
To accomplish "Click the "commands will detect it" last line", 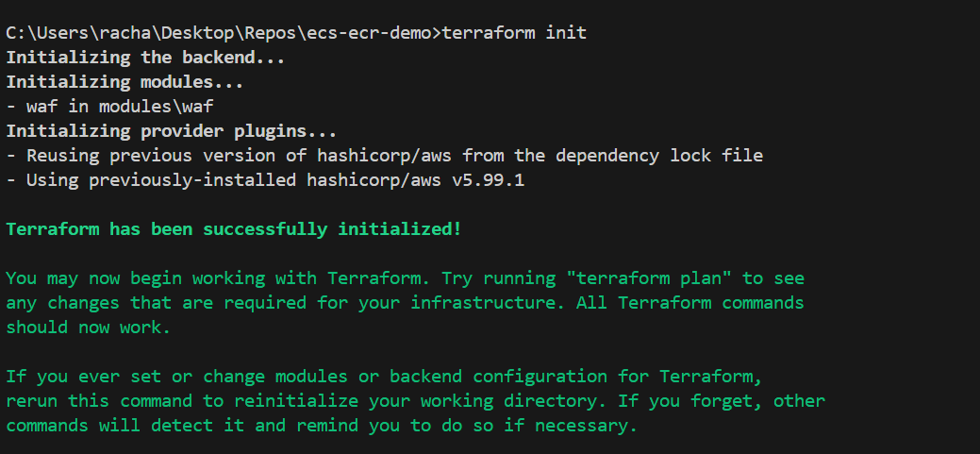I will [x=322, y=427].
